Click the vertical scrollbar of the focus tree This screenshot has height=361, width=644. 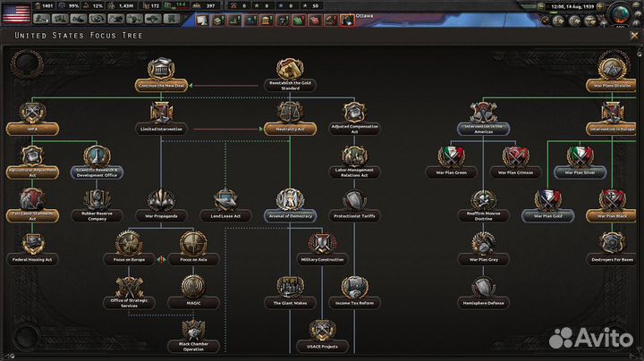tap(640, 201)
